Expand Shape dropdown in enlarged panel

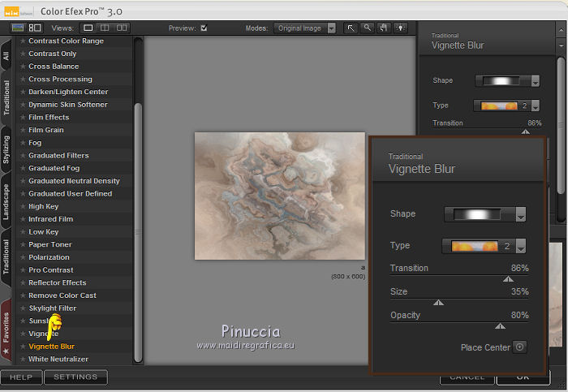(x=521, y=215)
